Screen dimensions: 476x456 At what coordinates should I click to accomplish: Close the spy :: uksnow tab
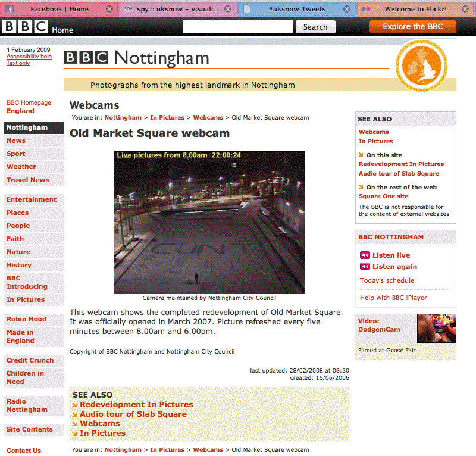pos(228,9)
